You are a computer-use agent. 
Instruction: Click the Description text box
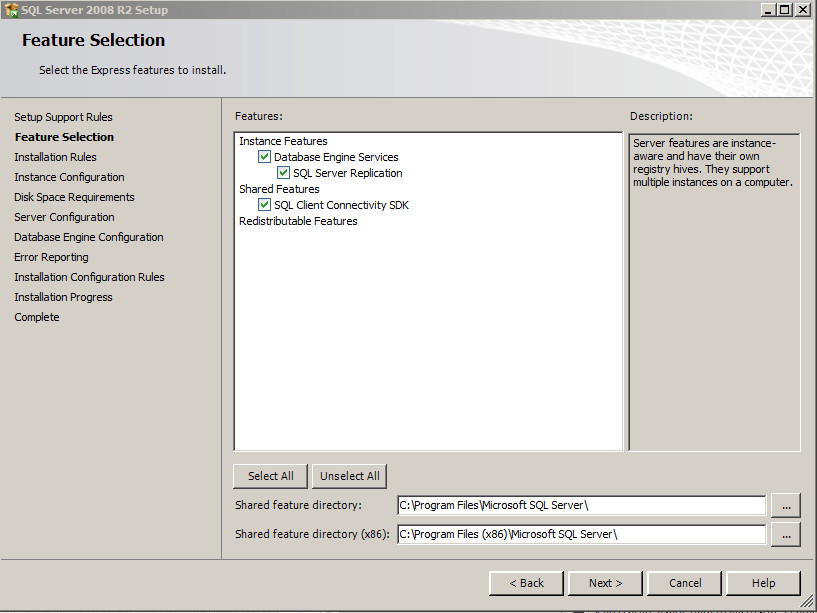click(714, 292)
